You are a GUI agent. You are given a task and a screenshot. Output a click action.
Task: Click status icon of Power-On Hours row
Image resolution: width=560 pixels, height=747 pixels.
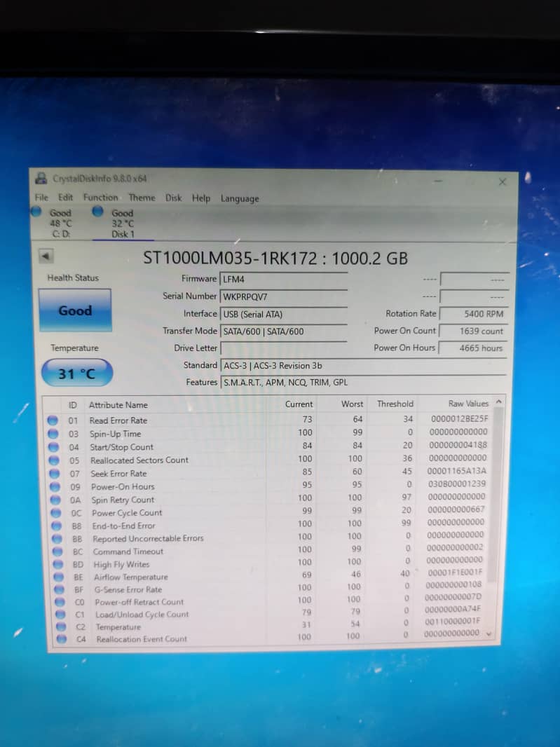point(55,487)
